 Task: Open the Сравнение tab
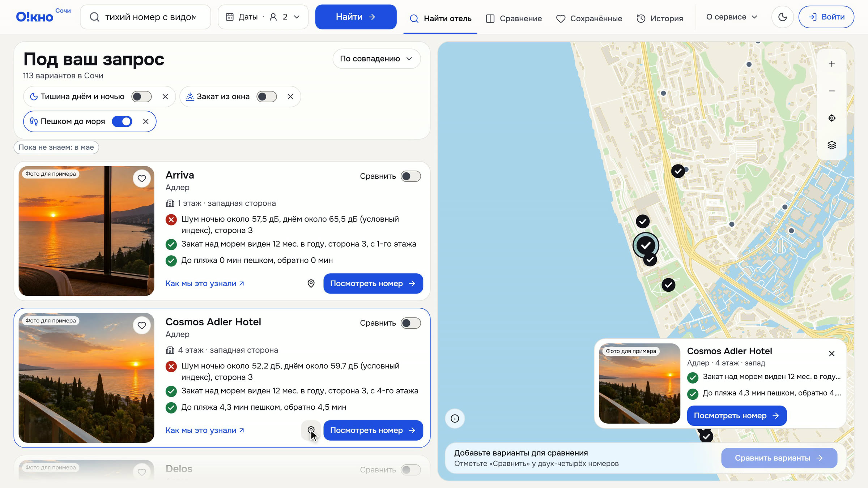(514, 18)
